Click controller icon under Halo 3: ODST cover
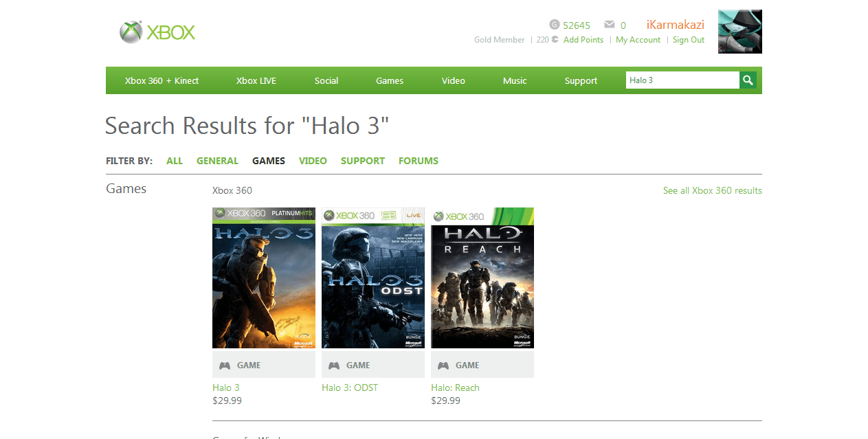 (334, 365)
